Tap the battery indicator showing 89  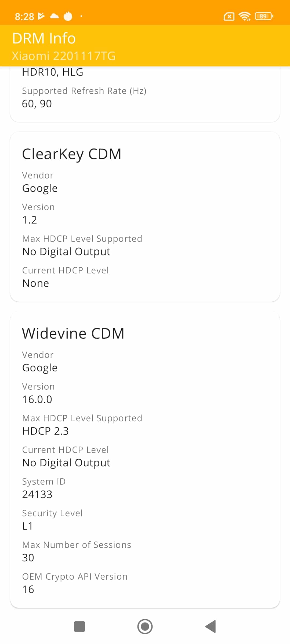point(264,16)
